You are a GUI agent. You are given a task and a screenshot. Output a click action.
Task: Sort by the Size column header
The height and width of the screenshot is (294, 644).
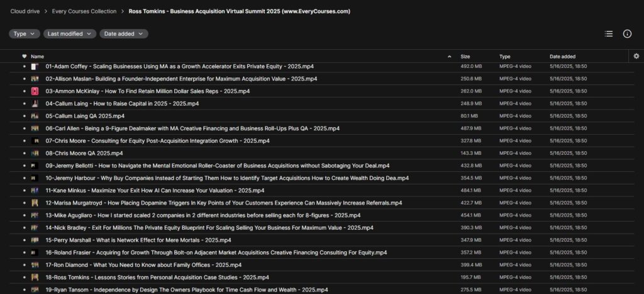[x=465, y=57]
